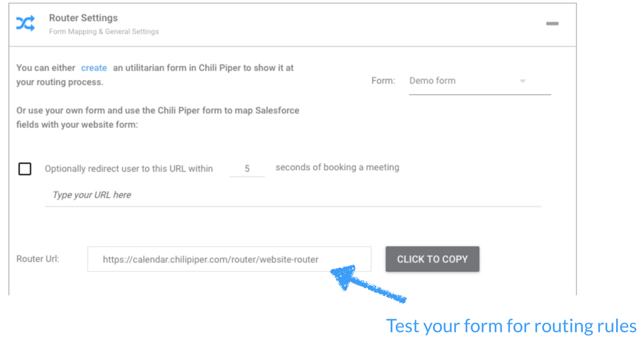Open the Demo form dropdown

tap(480, 81)
